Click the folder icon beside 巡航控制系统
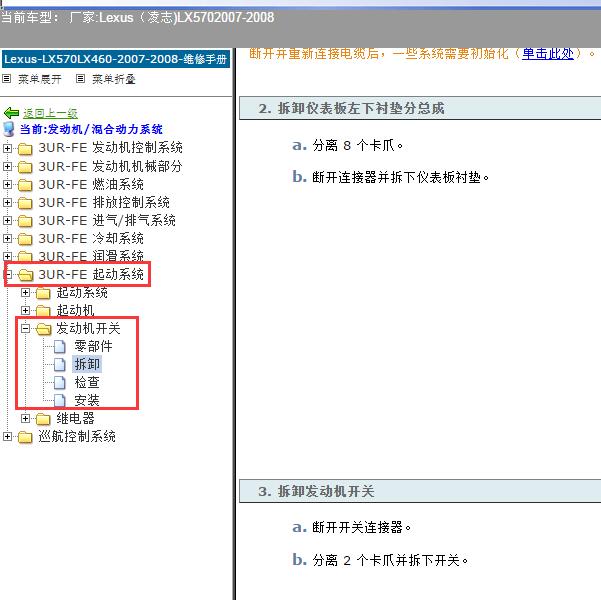This screenshot has width=601, height=600. [x=25, y=436]
